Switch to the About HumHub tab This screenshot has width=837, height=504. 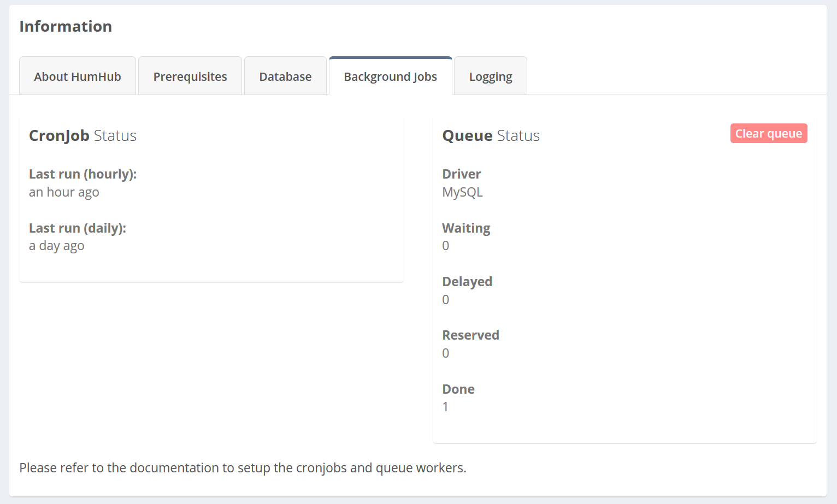77,76
